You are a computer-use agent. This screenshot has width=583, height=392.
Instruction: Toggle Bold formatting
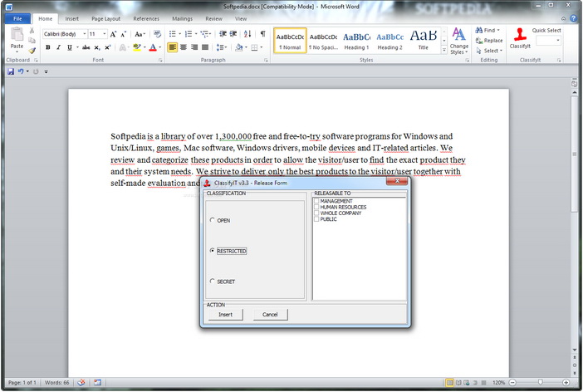point(48,47)
